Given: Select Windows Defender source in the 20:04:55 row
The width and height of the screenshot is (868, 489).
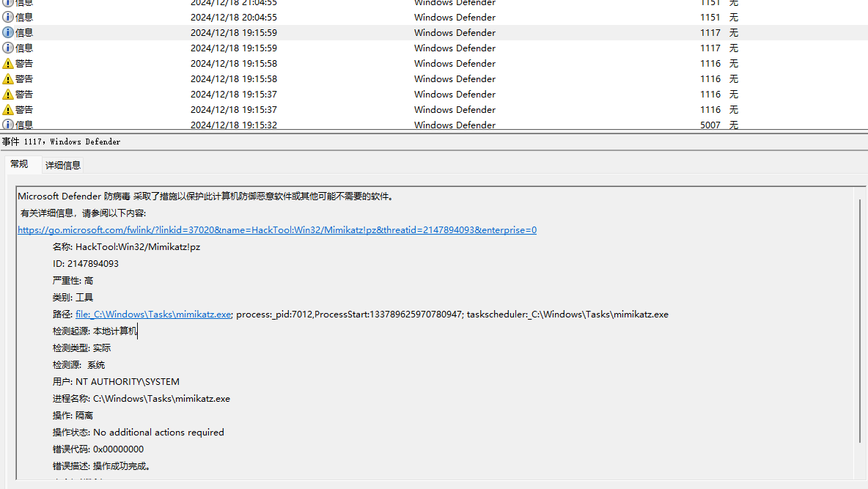Looking at the screenshot, I should coord(455,17).
